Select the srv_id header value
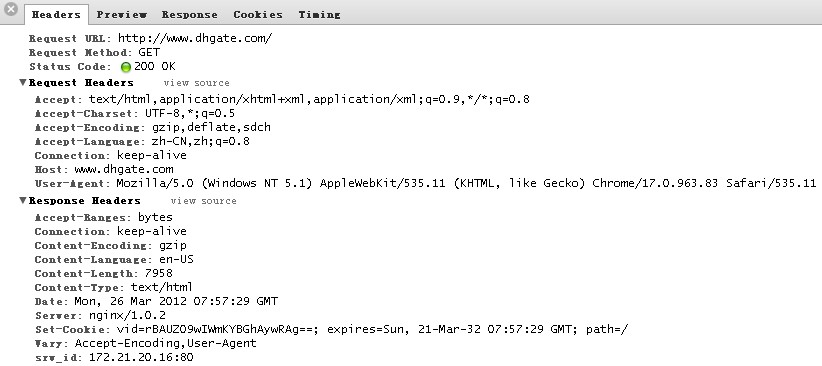Viewport: 822px width, 366px height. (x=141, y=358)
